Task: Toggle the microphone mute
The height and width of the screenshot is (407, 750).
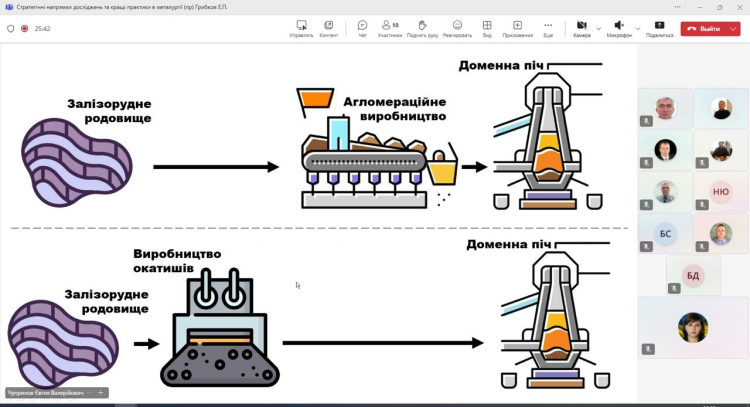Action: pyautogui.click(x=619, y=28)
